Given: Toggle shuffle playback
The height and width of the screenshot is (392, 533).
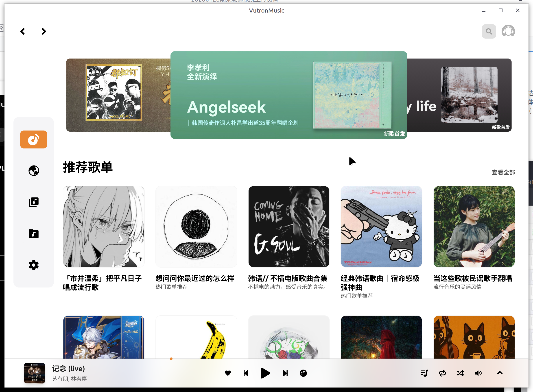Looking at the screenshot, I should (x=460, y=373).
